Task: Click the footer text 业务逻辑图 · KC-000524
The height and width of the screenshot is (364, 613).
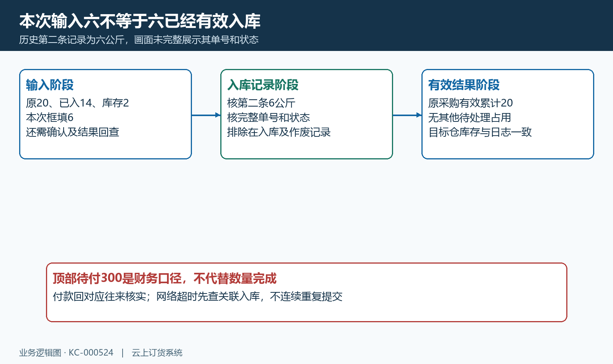Action: point(66,353)
